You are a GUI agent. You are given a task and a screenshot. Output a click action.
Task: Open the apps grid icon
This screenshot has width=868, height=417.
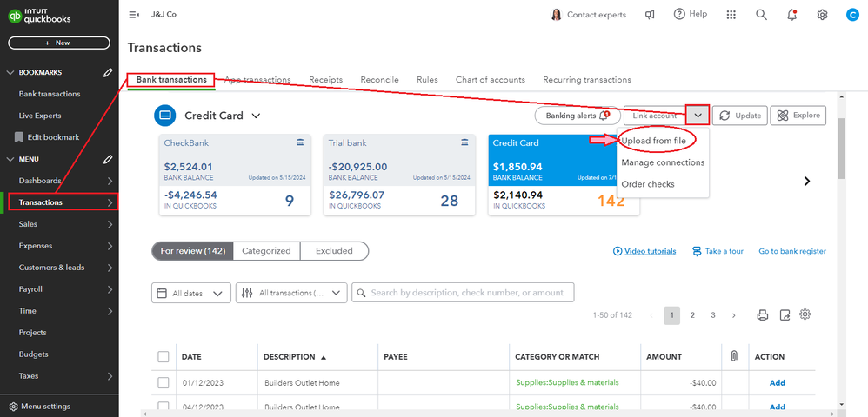pyautogui.click(x=731, y=15)
